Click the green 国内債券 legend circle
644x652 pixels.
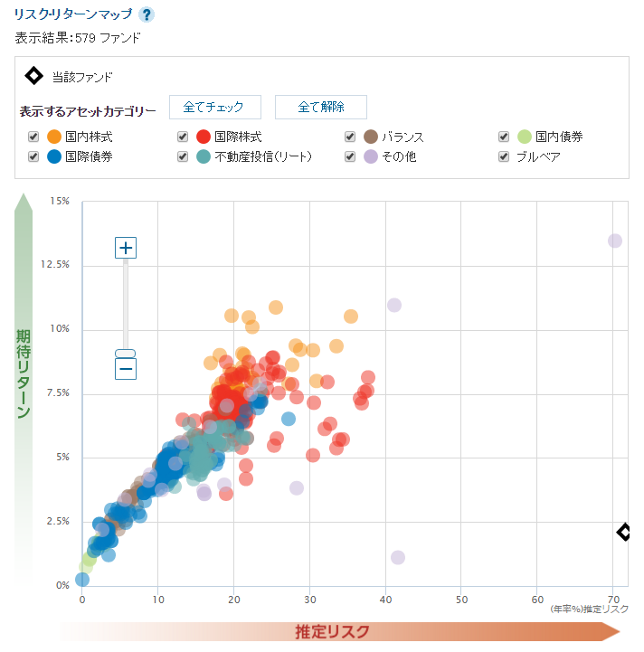point(525,137)
